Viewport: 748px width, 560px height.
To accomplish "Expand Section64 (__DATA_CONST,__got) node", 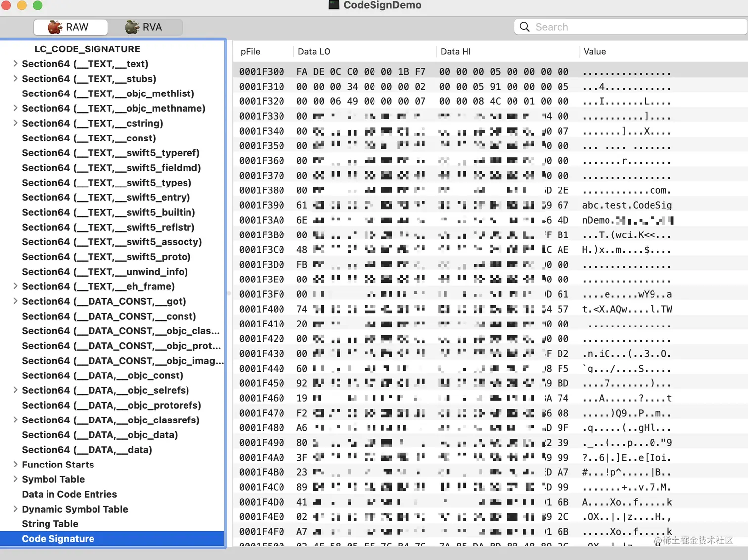I will [15, 301].
